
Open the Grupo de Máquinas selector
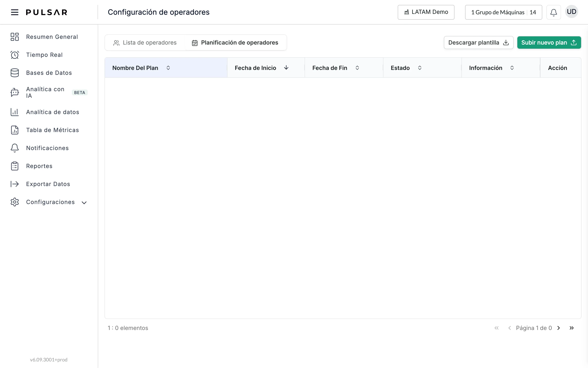tap(503, 12)
